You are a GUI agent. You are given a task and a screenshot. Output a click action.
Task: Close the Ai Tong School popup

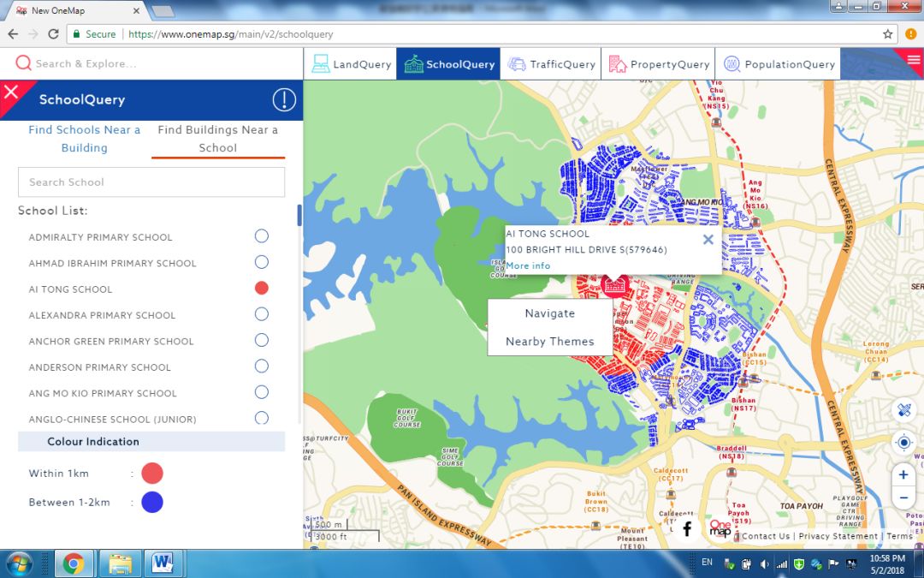[708, 240]
